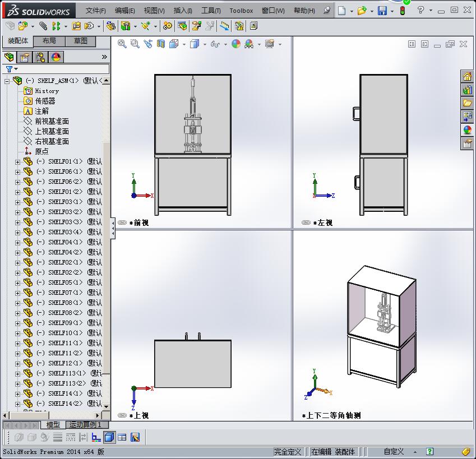This screenshot has width=476, height=459.
Task: Open the 插入(I) menu
Action: pyautogui.click(x=183, y=11)
